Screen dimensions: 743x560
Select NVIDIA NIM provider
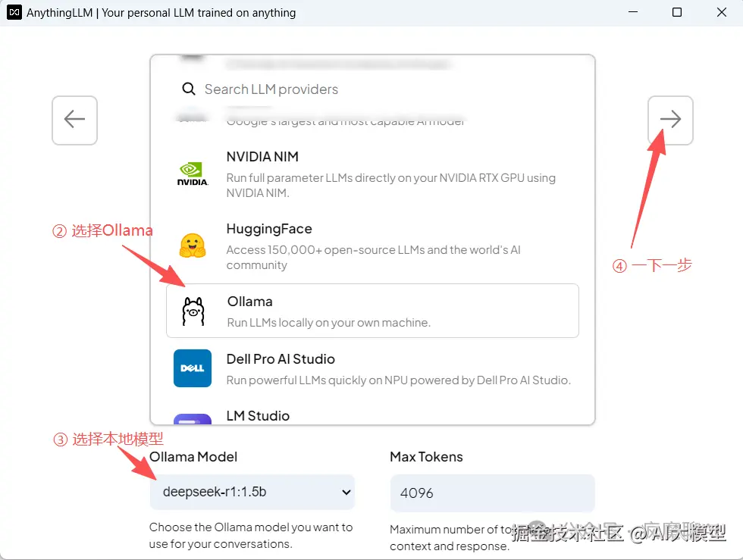(372, 174)
